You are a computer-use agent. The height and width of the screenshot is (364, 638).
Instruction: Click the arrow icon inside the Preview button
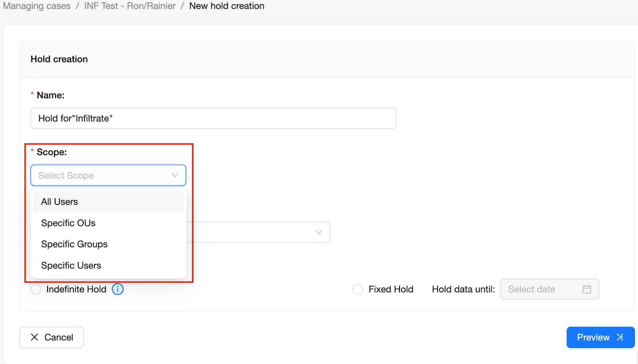[619, 337]
